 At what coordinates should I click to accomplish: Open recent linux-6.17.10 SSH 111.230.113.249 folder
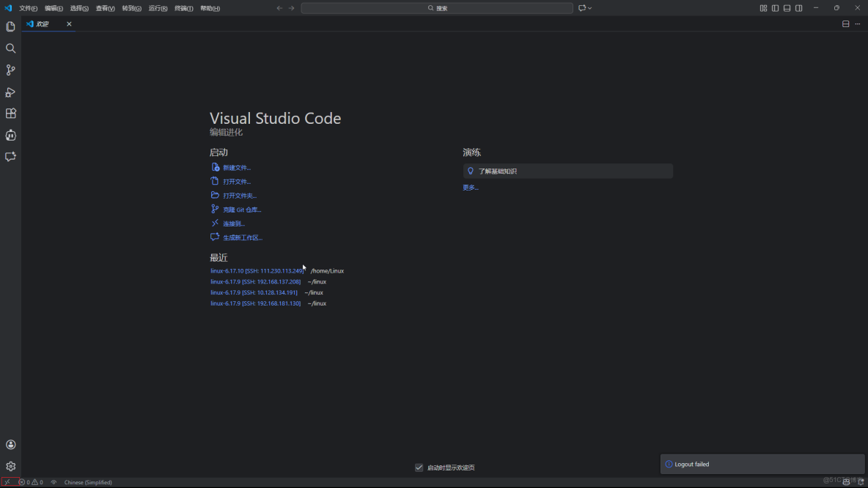click(257, 271)
